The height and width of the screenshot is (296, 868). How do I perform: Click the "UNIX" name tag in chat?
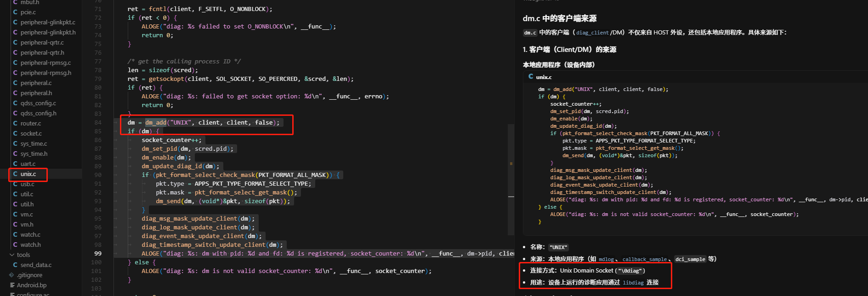[558, 247]
